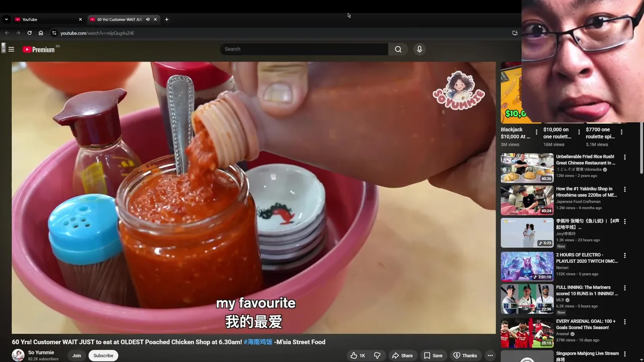This screenshot has height=362, width=644.
Task: Open Singapore Mahjong Live Stream title
Action: click(x=587, y=356)
